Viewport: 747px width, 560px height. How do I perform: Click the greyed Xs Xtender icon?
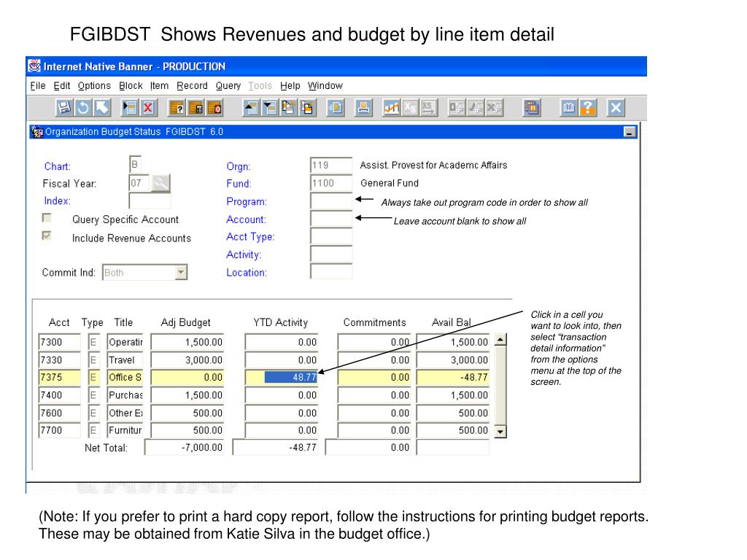point(410,108)
